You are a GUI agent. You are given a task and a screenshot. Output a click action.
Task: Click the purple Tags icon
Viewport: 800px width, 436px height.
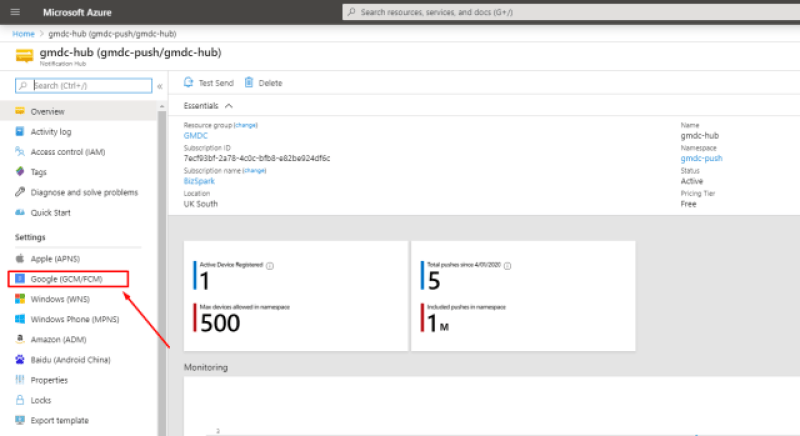click(20, 171)
